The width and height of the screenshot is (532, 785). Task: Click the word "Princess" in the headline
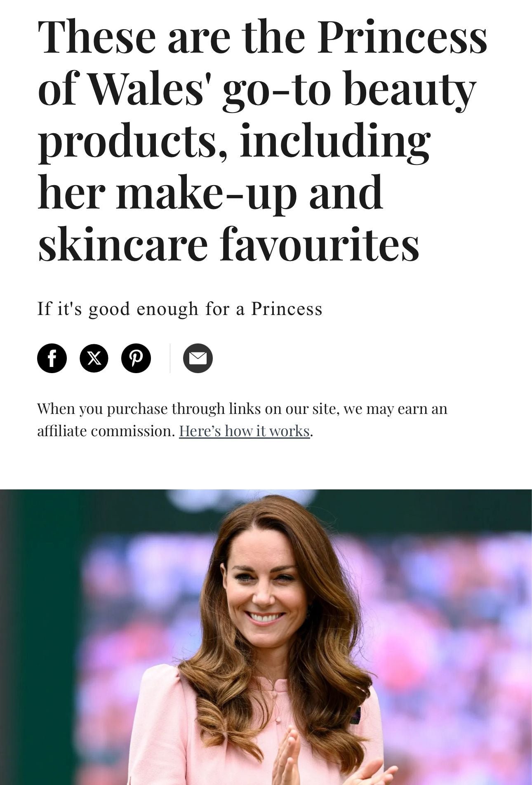coord(402,37)
